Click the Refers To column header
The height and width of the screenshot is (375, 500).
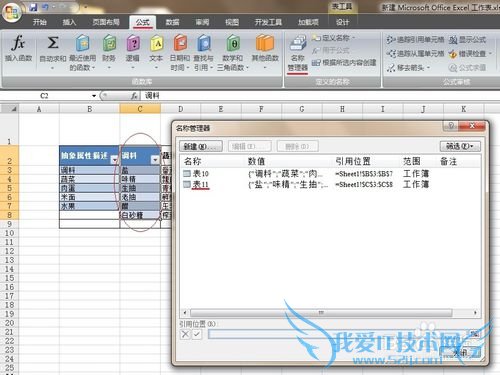pyautogui.click(x=353, y=161)
